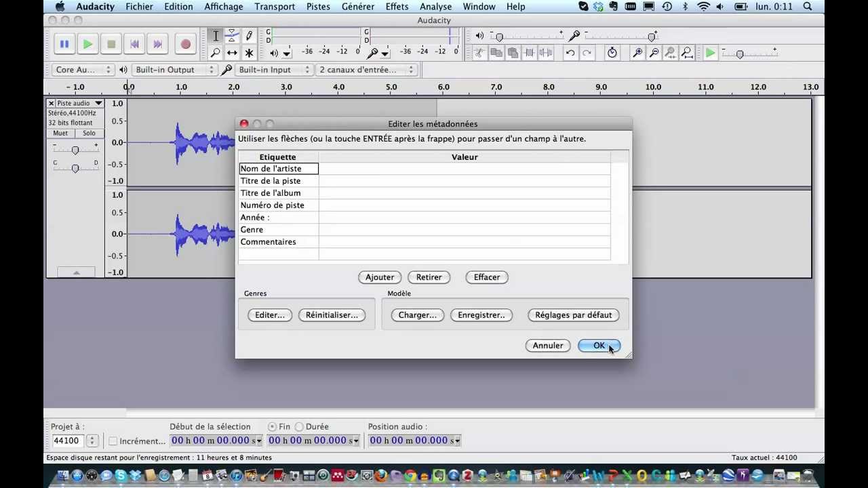The height and width of the screenshot is (488, 868).
Task: Open the 2 canaux d'entrée dropdown
Action: (x=366, y=69)
